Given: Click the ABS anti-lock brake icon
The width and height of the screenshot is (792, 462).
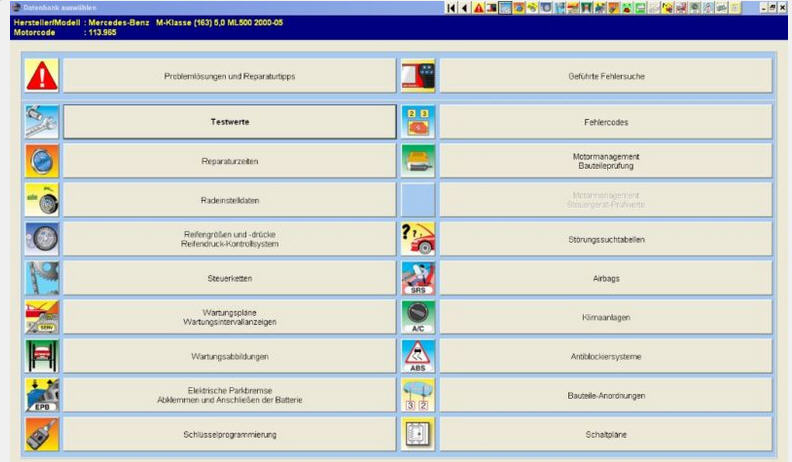Looking at the screenshot, I should (x=417, y=356).
